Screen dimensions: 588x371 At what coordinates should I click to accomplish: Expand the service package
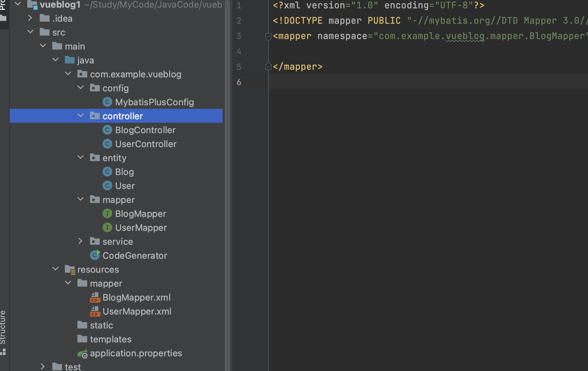click(81, 241)
